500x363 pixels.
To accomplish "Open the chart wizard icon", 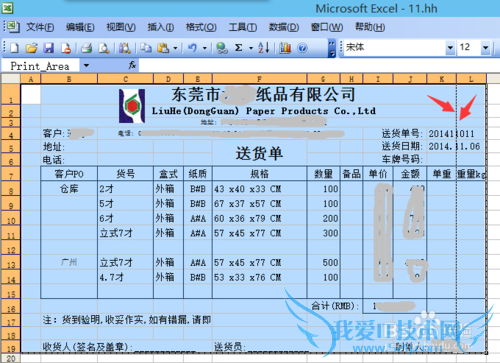I will pyautogui.click(x=285, y=48).
